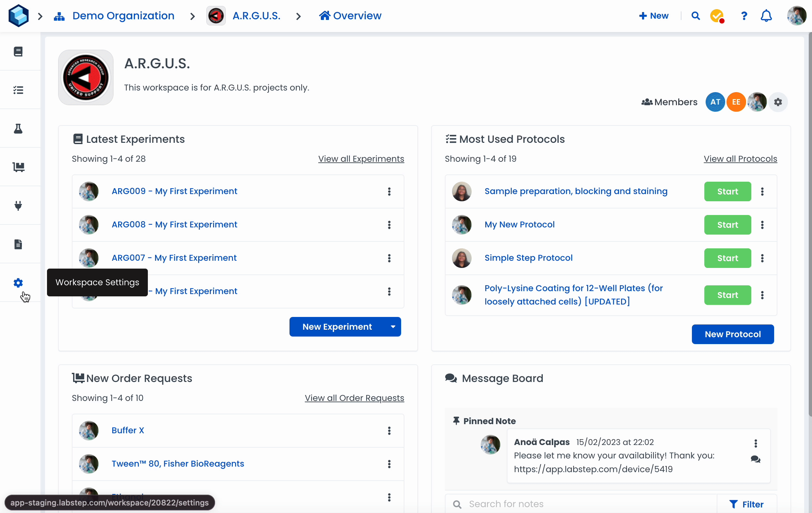Image resolution: width=812 pixels, height=513 pixels.
Task: Open the Inventory flask sidebar icon
Action: [x=18, y=129]
